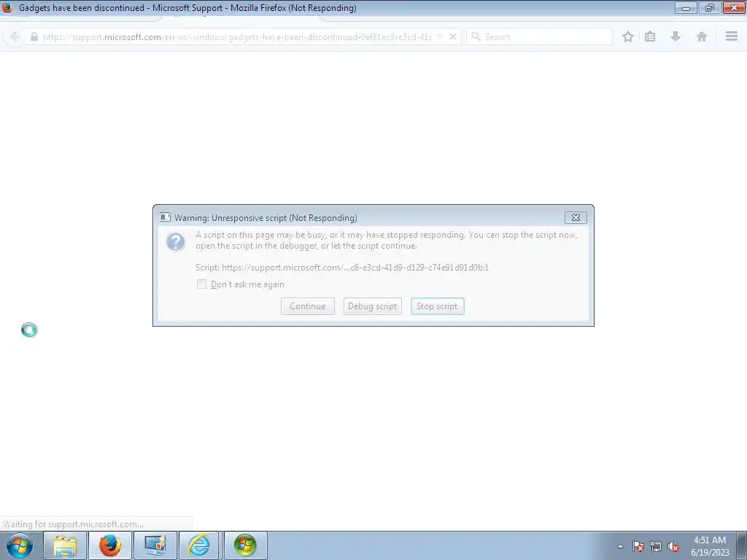Open the Downloads arrow icon

[676, 36]
